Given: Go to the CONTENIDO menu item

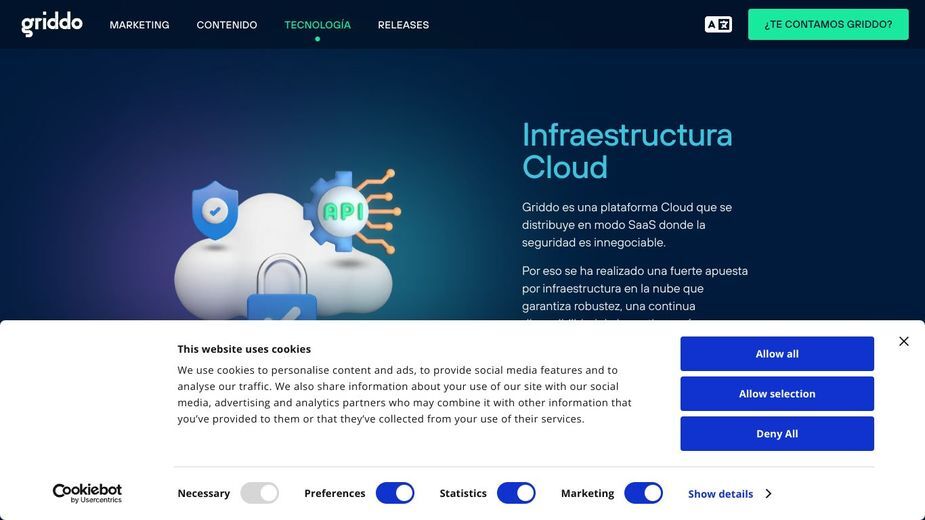Looking at the screenshot, I should [x=227, y=25].
